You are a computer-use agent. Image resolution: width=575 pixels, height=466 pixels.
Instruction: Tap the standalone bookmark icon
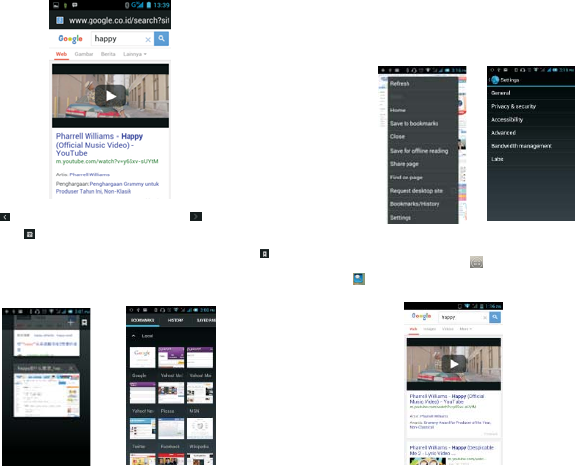click(x=264, y=253)
